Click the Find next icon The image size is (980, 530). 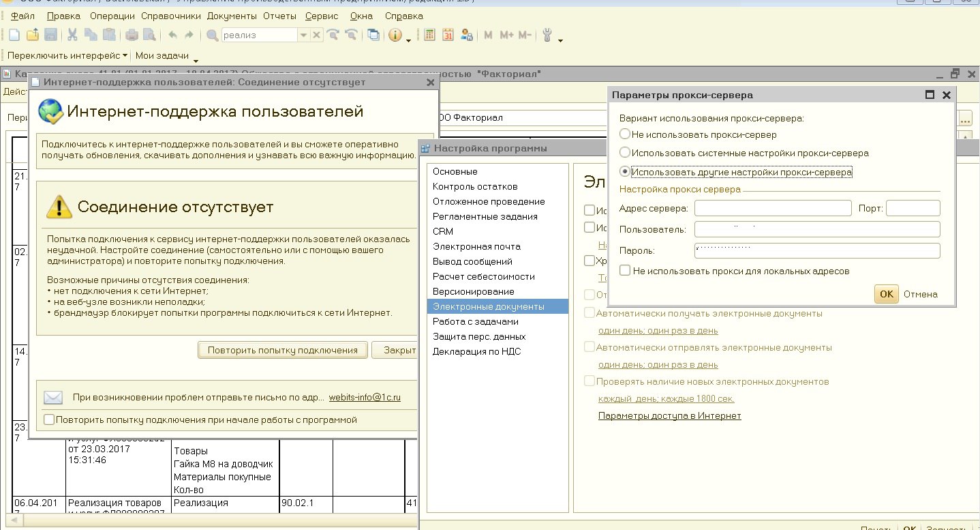(333, 35)
